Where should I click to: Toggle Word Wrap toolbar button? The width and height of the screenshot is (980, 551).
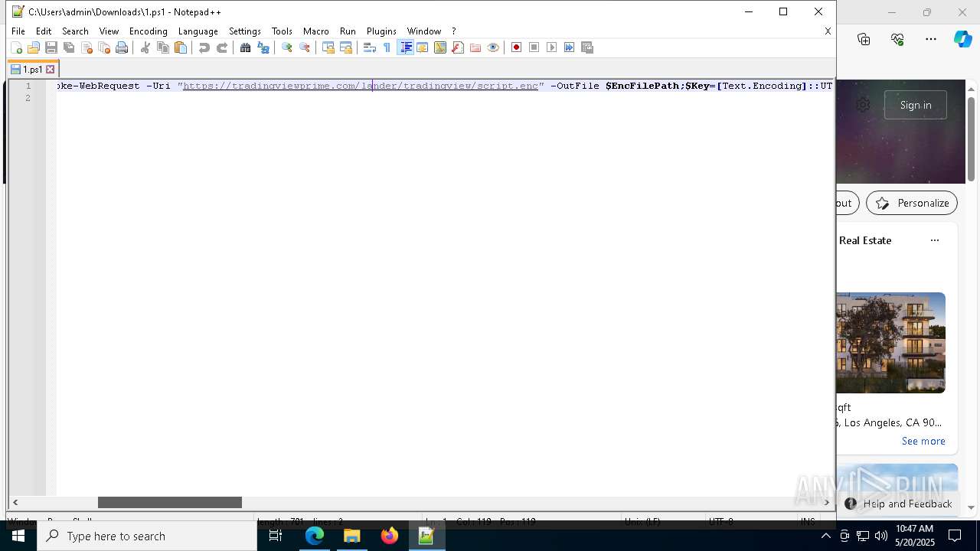click(x=370, y=47)
